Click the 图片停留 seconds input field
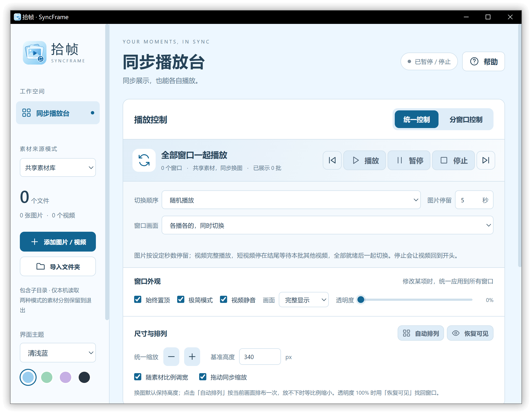 (x=474, y=200)
